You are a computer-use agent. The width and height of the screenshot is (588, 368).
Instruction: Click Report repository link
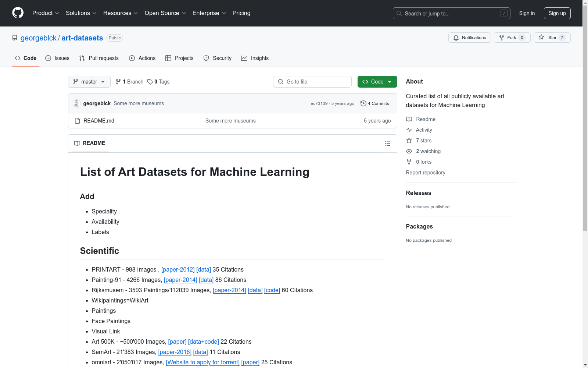426,173
